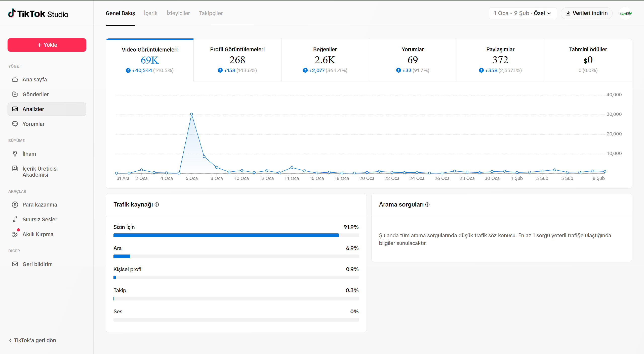Click the red Yükle upload button

[x=47, y=45]
